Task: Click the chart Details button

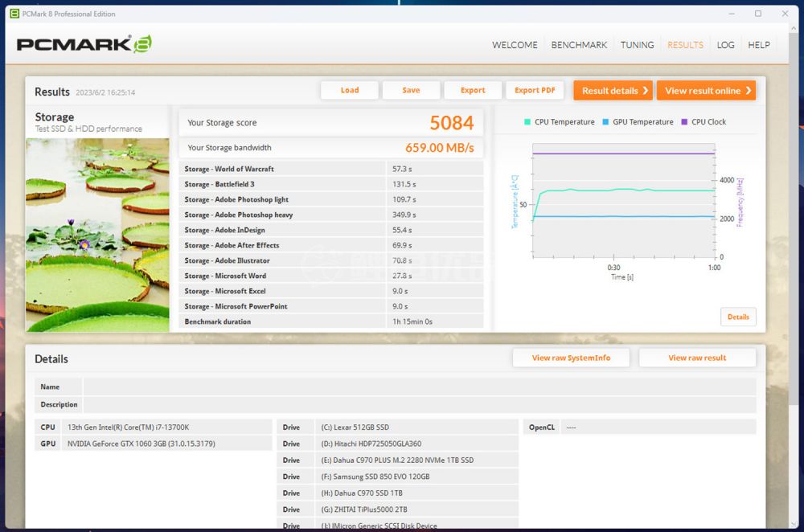Action: (x=738, y=317)
